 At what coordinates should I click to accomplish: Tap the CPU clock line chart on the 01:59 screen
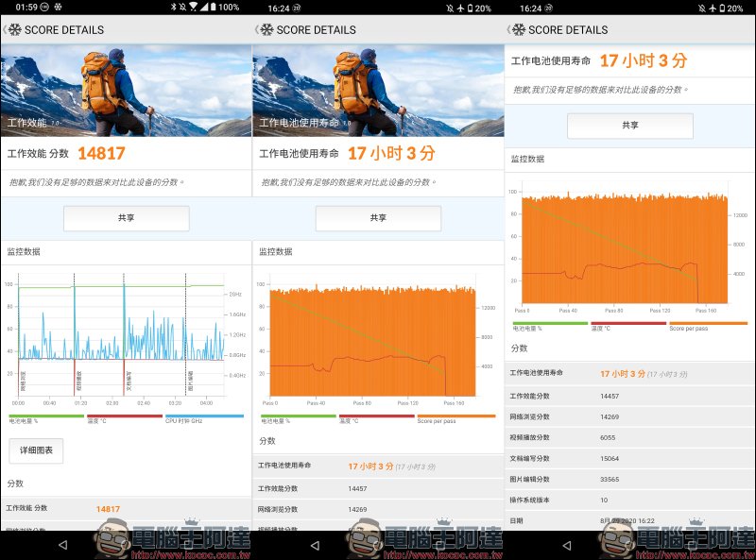click(122, 335)
